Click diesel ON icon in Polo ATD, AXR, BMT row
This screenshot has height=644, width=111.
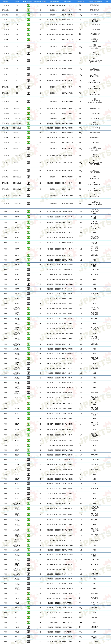pyautogui.click(x=29, y=637)
